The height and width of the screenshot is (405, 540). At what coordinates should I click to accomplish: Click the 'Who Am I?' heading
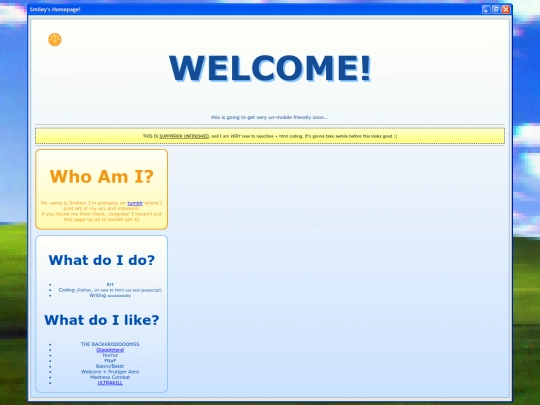(102, 176)
